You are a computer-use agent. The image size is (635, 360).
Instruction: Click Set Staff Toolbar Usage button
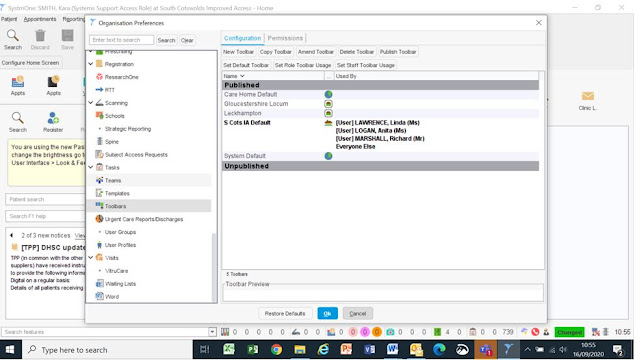[x=366, y=65]
